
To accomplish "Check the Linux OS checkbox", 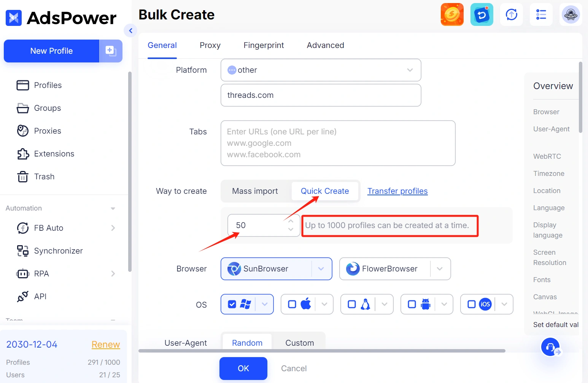I will point(352,304).
